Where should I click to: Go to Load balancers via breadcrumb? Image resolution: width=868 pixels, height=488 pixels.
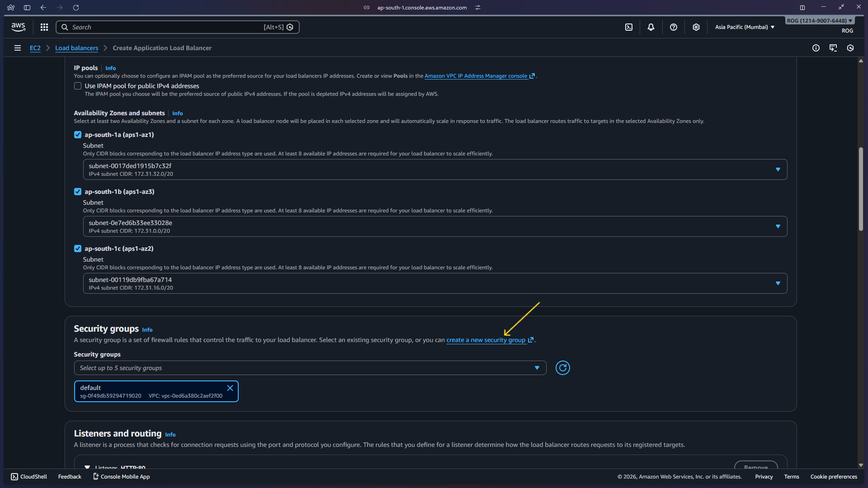pos(76,48)
